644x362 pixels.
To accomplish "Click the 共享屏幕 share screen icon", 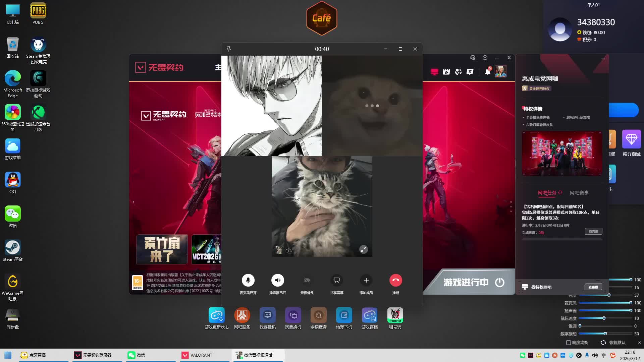I will pos(336,280).
